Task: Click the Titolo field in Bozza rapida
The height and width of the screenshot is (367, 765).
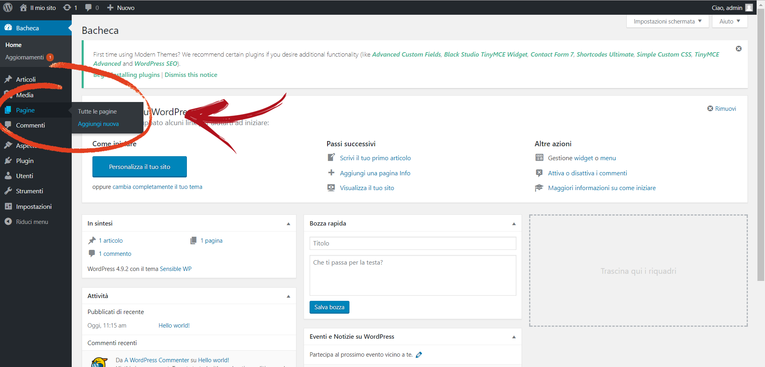Action: point(413,243)
